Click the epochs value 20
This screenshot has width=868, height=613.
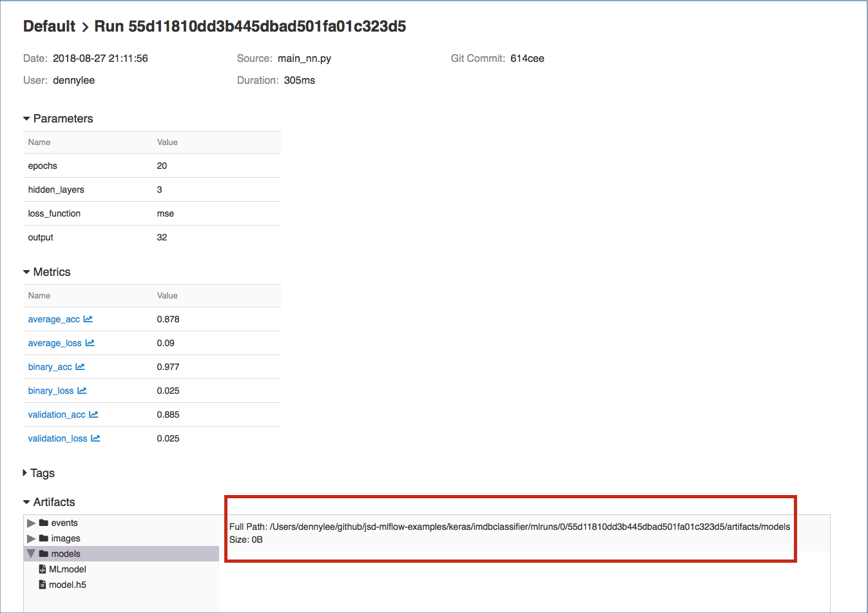[162, 166]
